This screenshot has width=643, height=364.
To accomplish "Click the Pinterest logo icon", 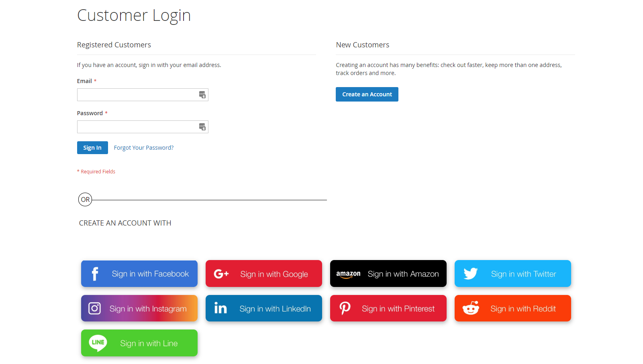I will click(x=345, y=308).
